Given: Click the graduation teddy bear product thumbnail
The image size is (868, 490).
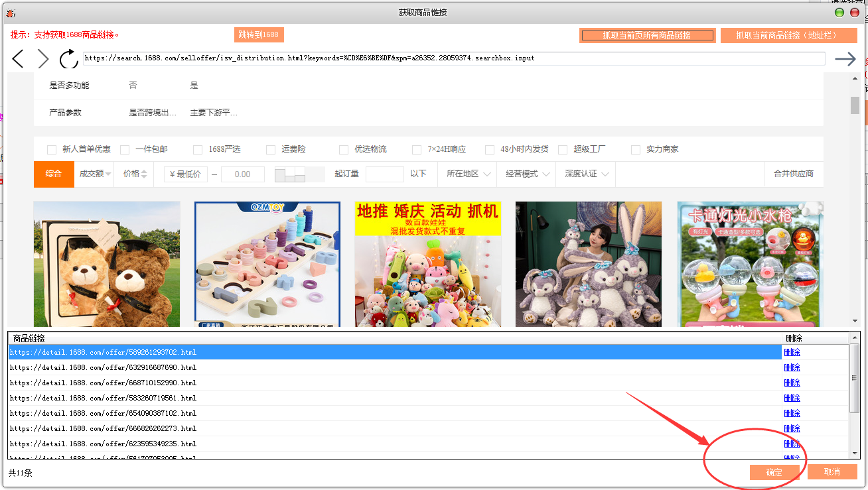Looking at the screenshot, I should pos(107,264).
